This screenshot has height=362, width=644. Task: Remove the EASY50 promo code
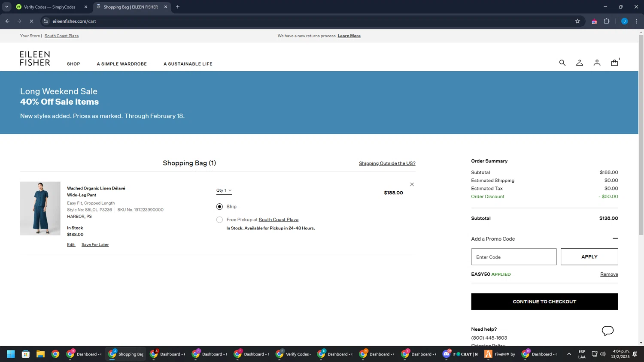pos(609,274)
